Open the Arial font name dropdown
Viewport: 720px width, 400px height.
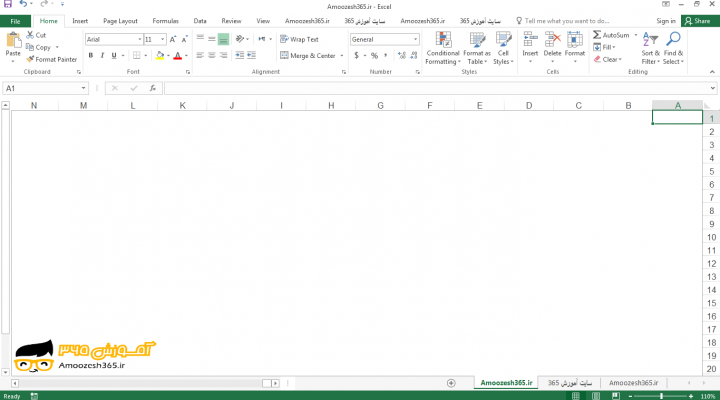click(x=140, y=39)
